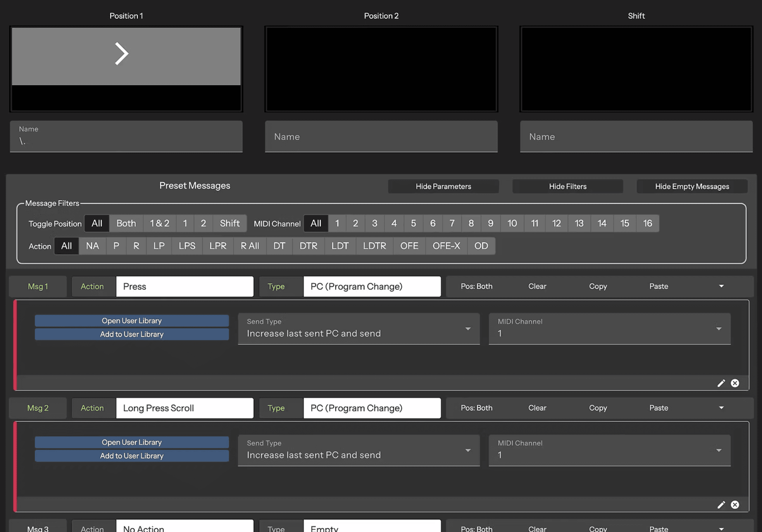The width and height of the screenshot is (762, 532).
Task: Expand the Msg 2 header dropdown arrow
Action: click(x=721, y=407)
